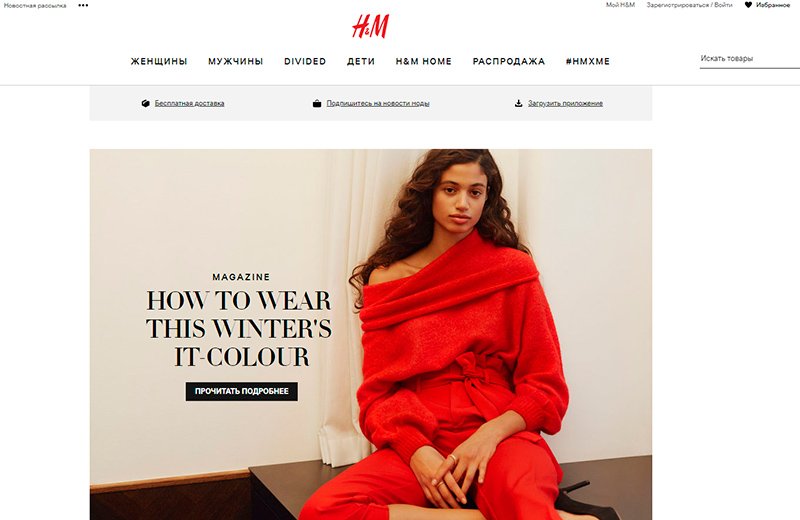Click the red H&M logo
Viewport: 800px width, 520px height.
[370, 26]
